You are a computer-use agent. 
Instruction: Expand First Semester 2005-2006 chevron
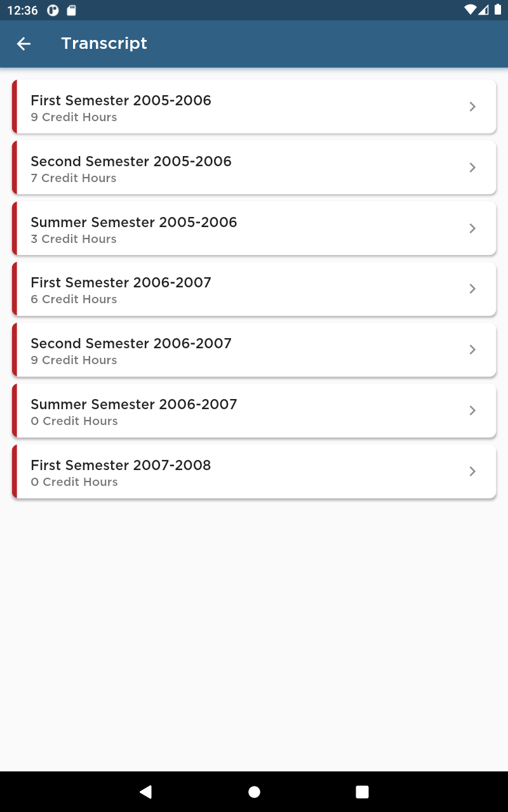click(x=472, y=107)
